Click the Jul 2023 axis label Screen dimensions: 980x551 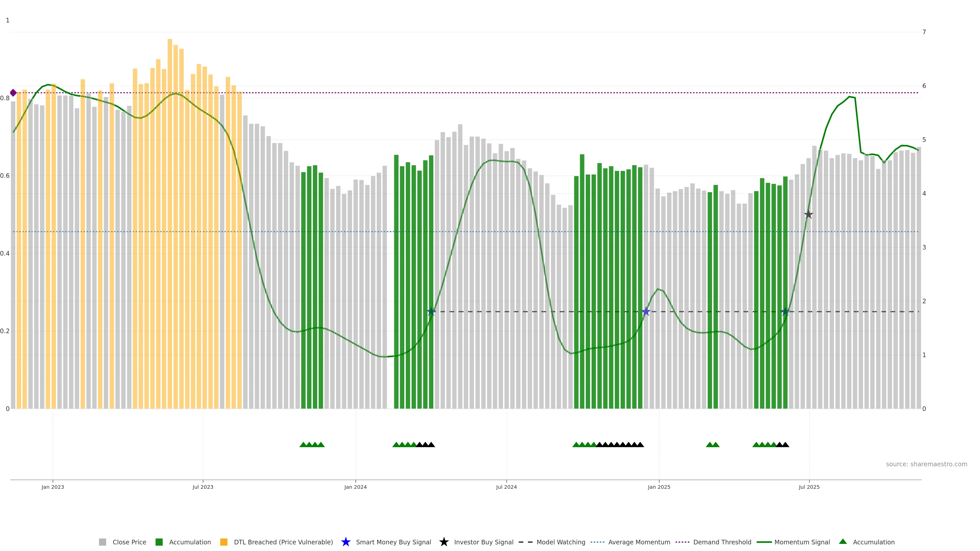pyautogui.click(x=203, y=487)
